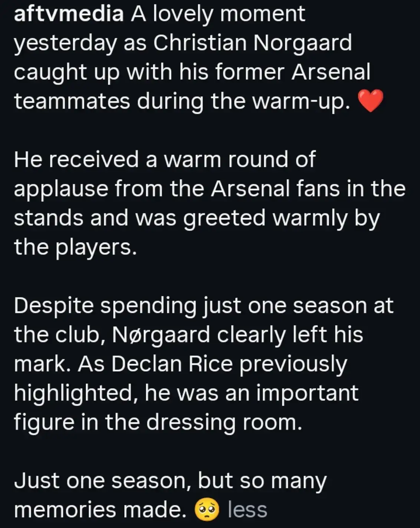The width and height of the screenshot is (420, 528).
Task: Click the line 'Despite spending just one season at'
Action: click(203, 306)
